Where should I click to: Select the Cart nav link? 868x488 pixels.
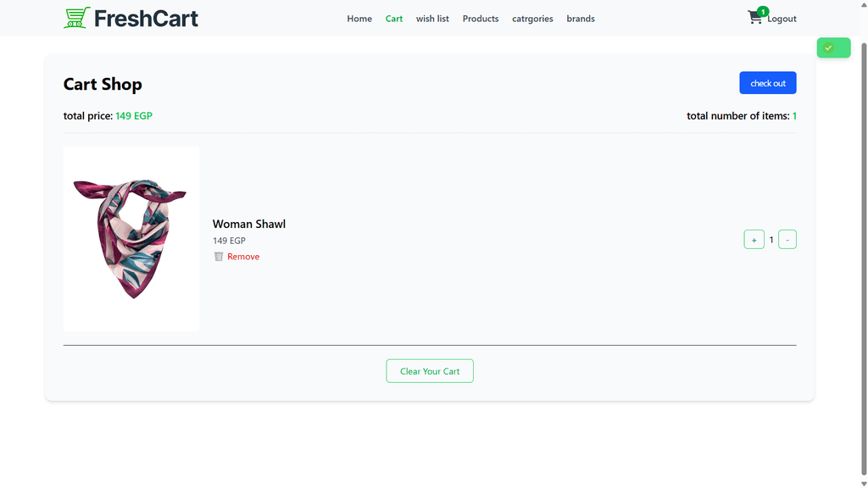click(x=393, y=19)
